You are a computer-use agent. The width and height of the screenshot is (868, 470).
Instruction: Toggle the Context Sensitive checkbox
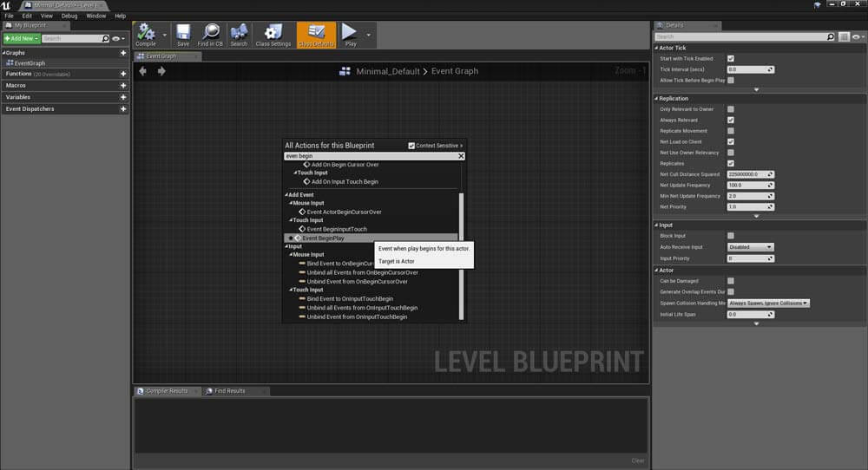point(411,146)
